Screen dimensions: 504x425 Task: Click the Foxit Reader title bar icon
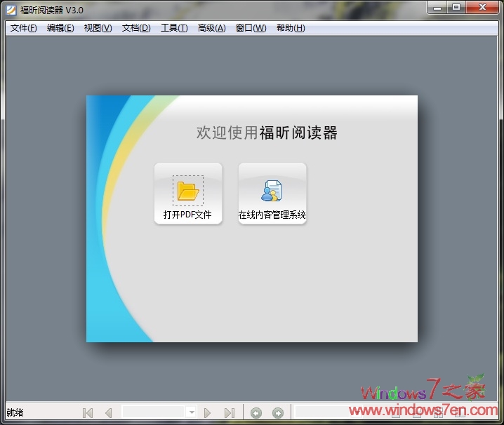click(11, 9)
